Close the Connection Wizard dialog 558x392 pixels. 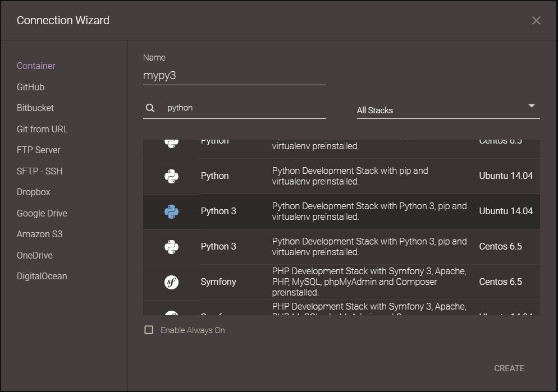point(536,21)
